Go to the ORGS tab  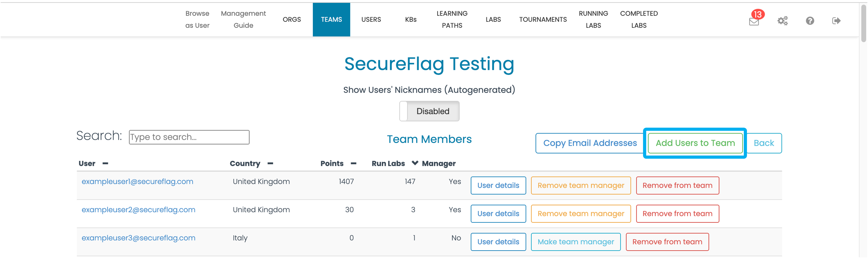[292, 20]
